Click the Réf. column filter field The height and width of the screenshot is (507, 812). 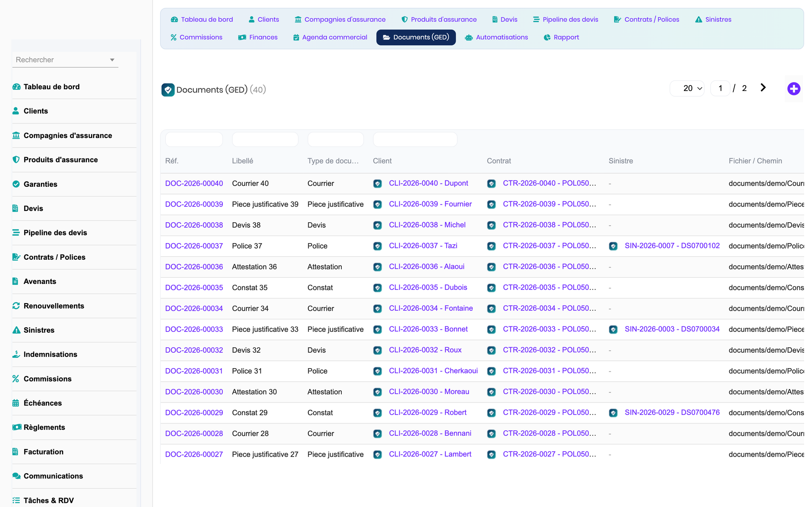(x=194, y=139)
